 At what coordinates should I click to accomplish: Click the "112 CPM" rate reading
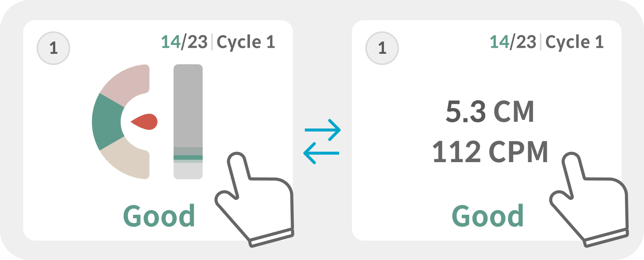click(490, 152)
